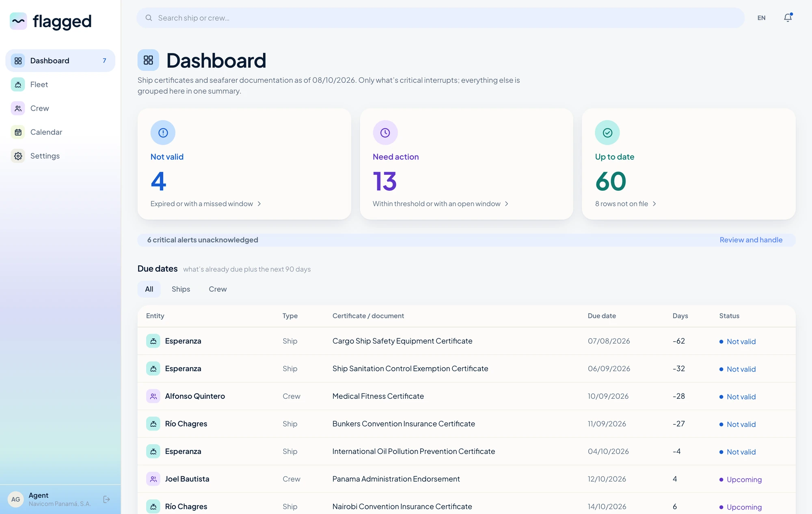
Task: Open Fleet from the sidebar
Action: (60, 84)
